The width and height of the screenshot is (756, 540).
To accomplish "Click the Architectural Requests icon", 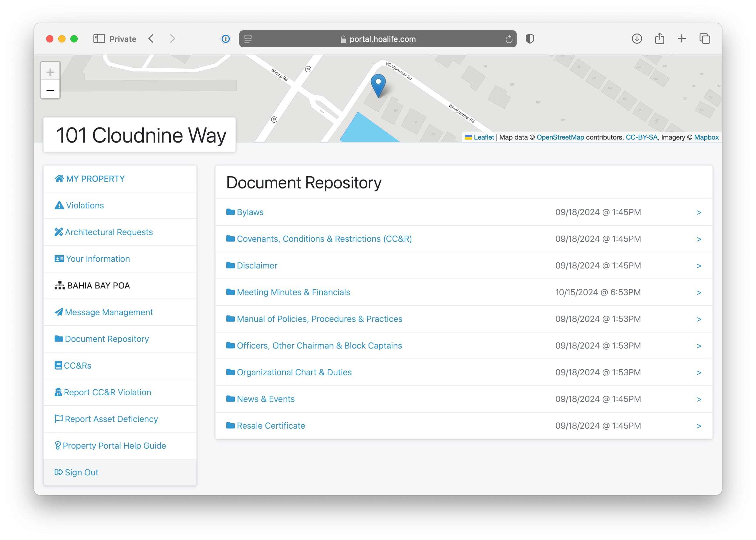I will tap(59, 231).
